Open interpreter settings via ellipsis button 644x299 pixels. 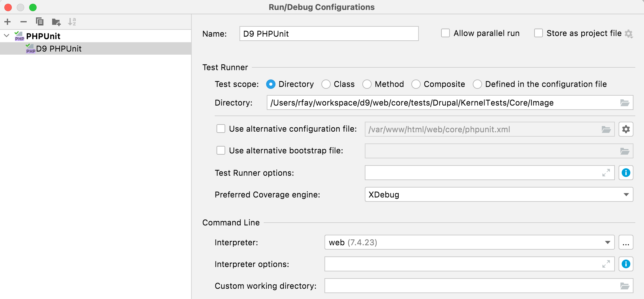(x=626, y=242)
